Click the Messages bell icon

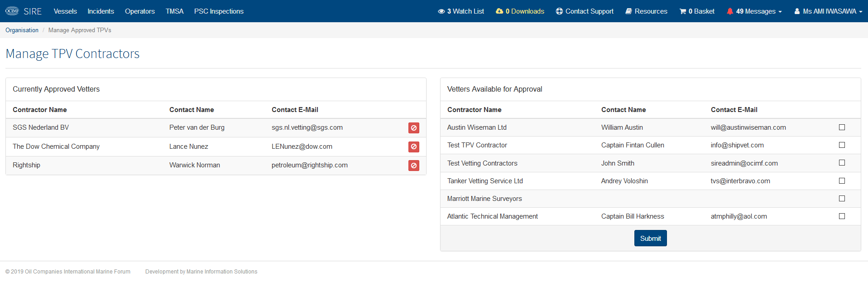point(730,11)
